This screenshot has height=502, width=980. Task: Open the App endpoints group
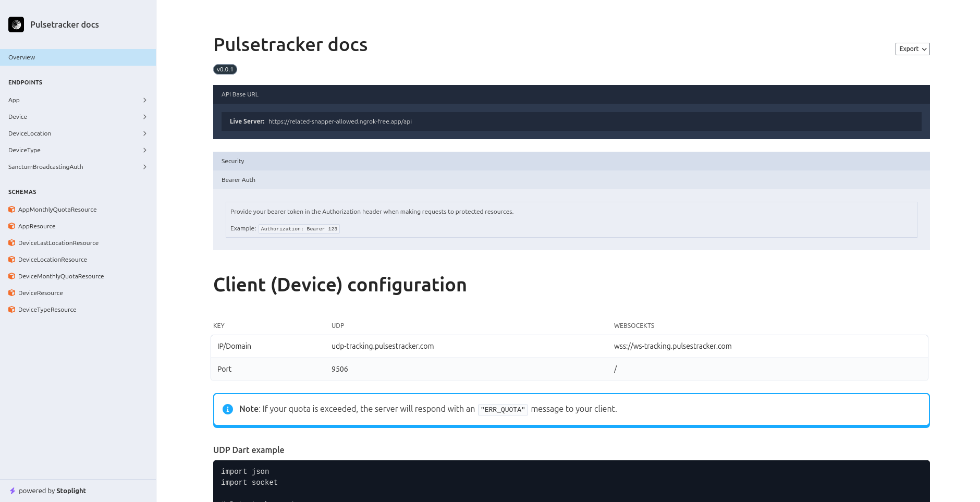point(78,100)
